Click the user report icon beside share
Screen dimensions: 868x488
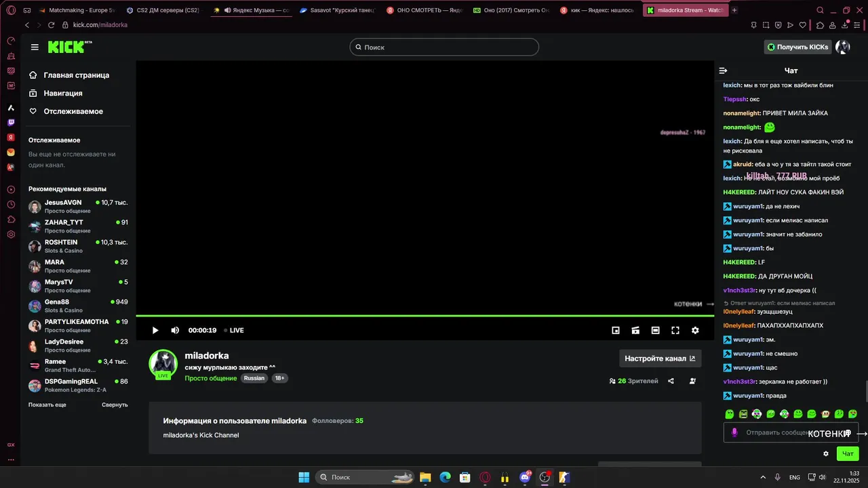click(x=692, y=381)
